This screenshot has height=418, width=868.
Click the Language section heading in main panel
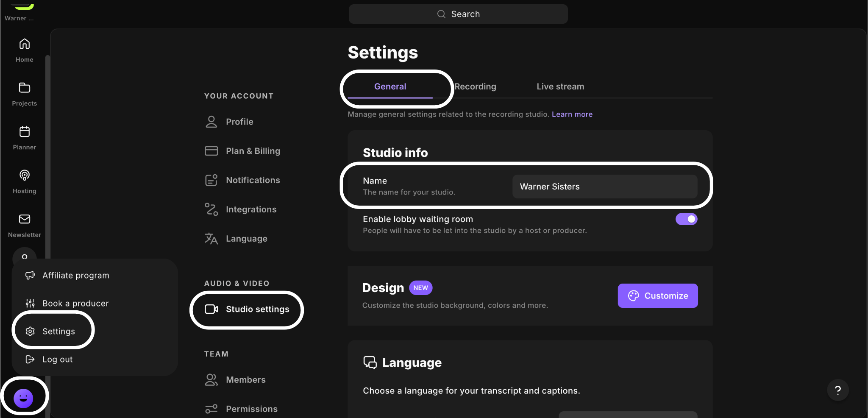412,363
